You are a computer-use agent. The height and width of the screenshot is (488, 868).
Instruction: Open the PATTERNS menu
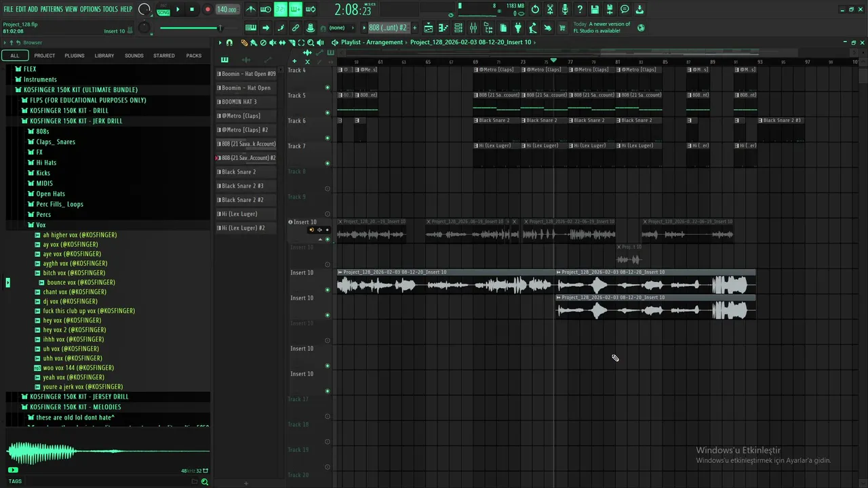point(52,9)
